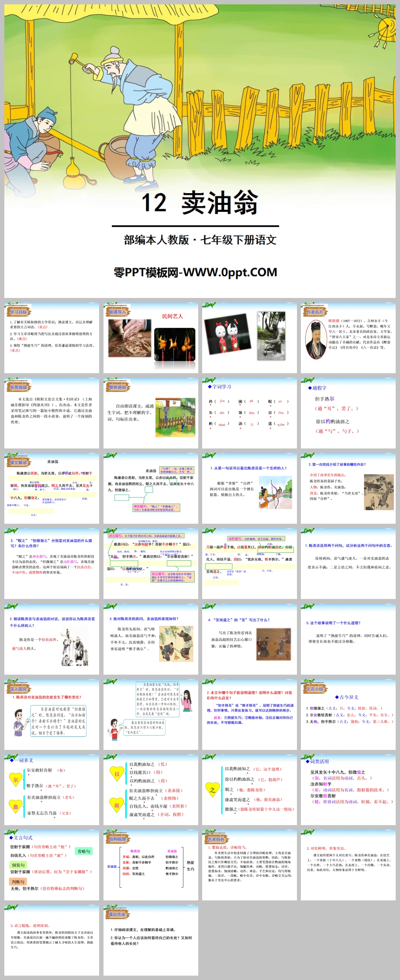This screenshot has height=980, width=400.
Task: Open the 学习目标 slide thumbnail
Action: [x=52, y=338]
